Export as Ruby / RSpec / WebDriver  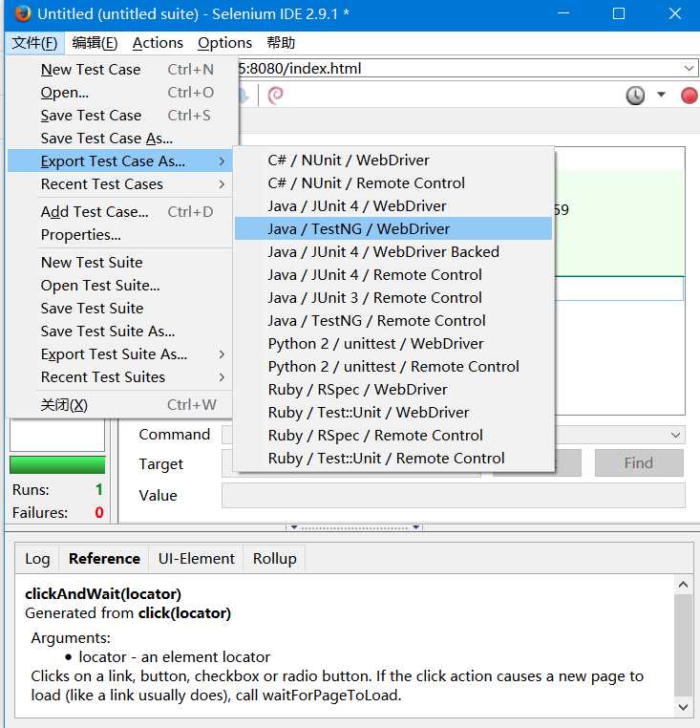pos(393,390)
